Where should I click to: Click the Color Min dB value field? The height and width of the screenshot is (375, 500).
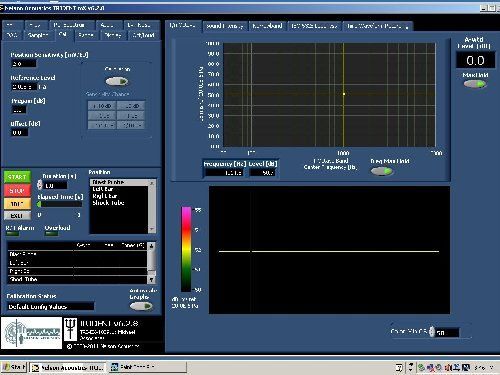pyautogui.click(x=447, y=332)
